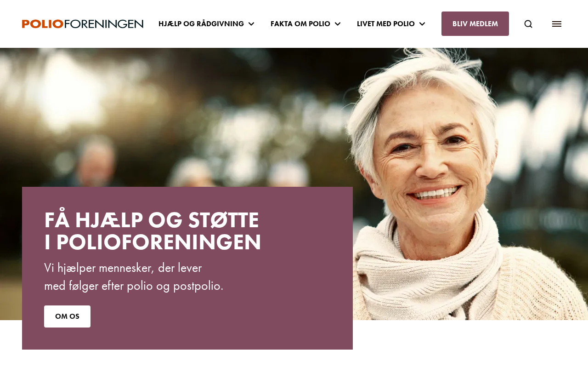Image resolution: width=588 pixels, height=368 pixels.
Task: Click the BLIV MEDLEM button
Action: [475, 24]
